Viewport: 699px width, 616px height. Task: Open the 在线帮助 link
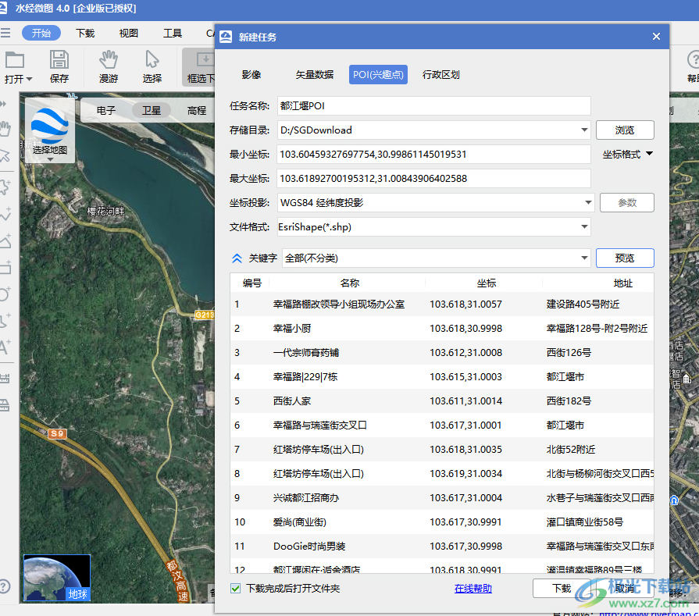[x=473, y=589]
